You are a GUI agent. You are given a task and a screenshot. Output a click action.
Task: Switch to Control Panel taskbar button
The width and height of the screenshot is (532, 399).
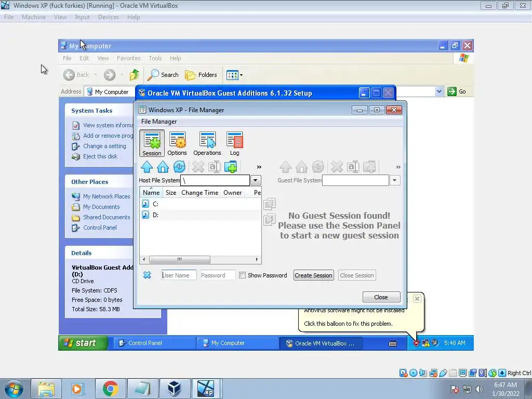(x=154, y=343)
